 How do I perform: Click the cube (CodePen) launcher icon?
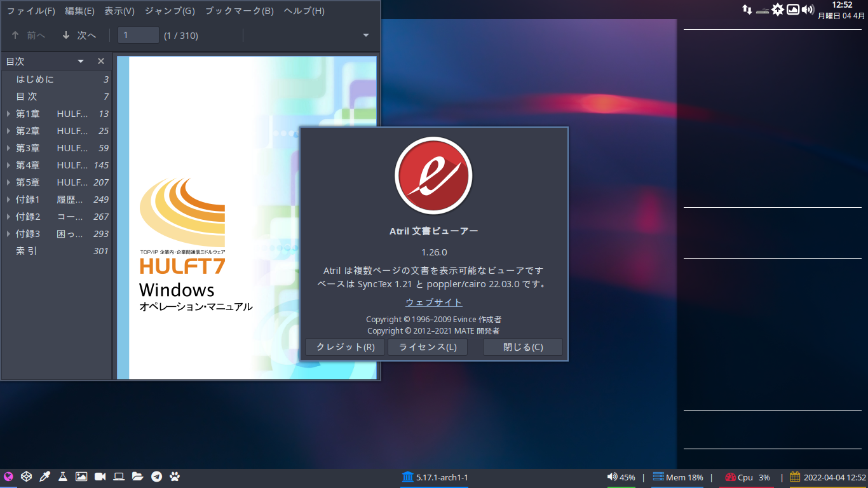[26, 477]
